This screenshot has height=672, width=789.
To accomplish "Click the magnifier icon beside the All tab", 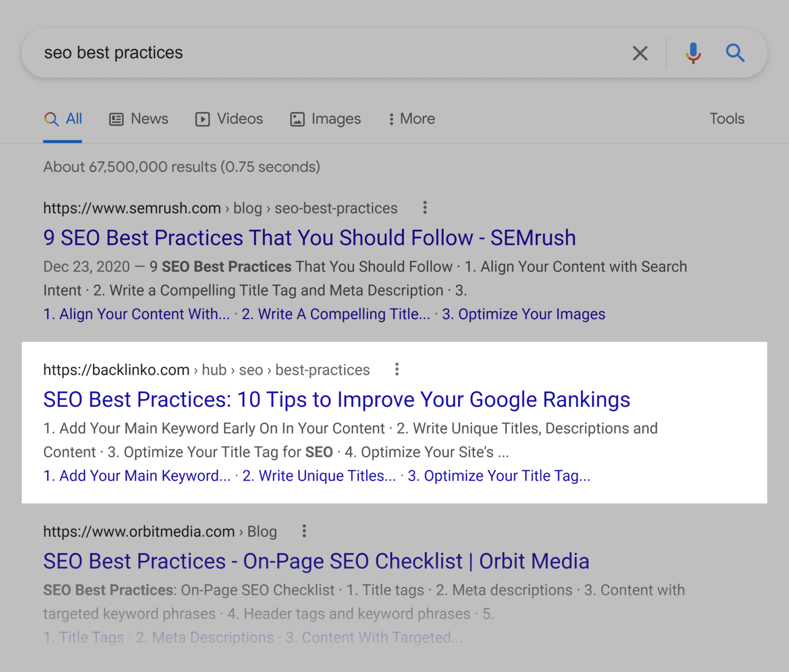I will pos(52,118).
